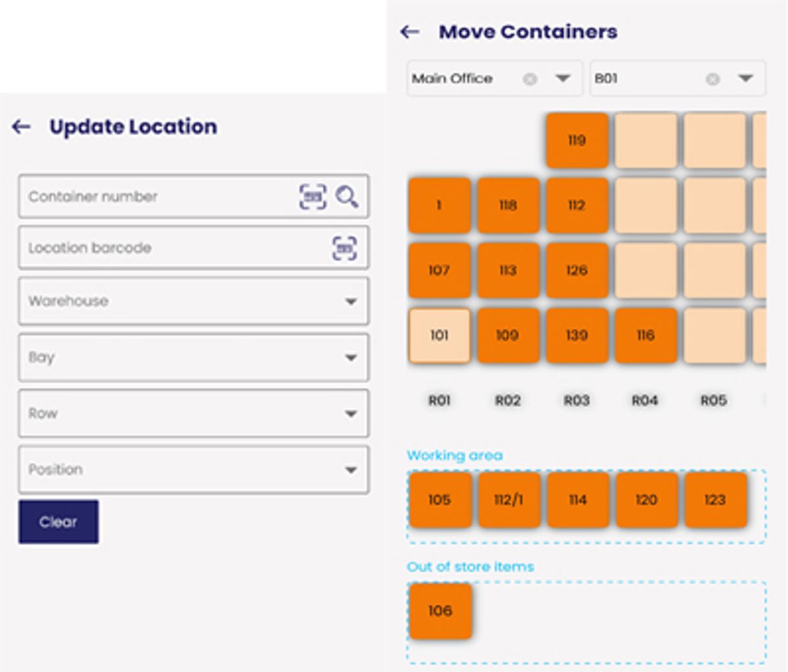This screenshot has width=788, height=672.
Task: Select container 118 tile
Action: (x=508, y=205)
